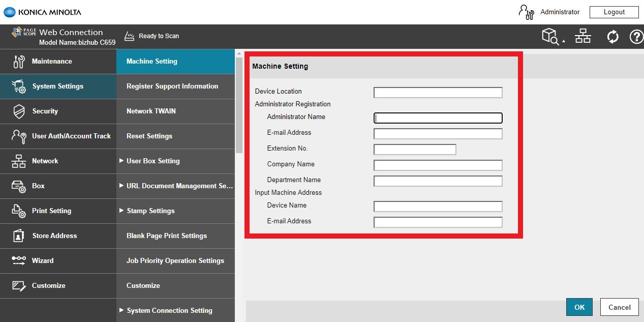Click the refresh icon in header
Viewport: 644px width, 322px height.
click(612, 37)
